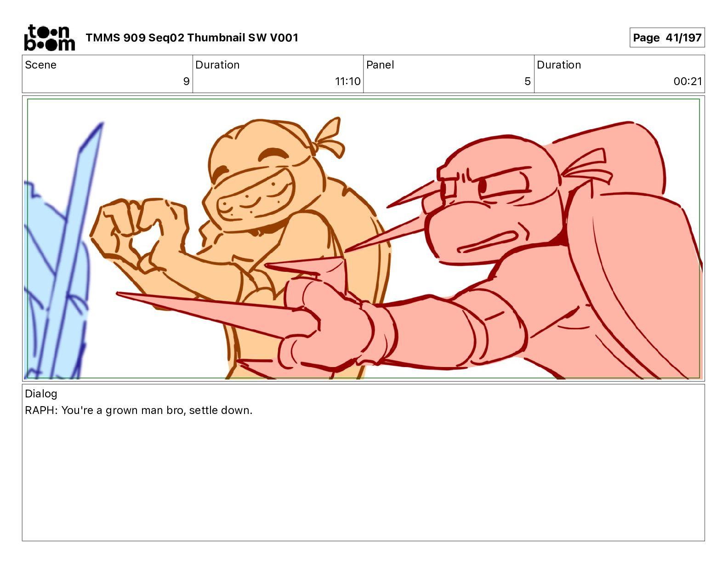The width and height of the screenshot is (728, 563).
Task: Click the 'Page 41/197' box
Action: click(667, 38)
